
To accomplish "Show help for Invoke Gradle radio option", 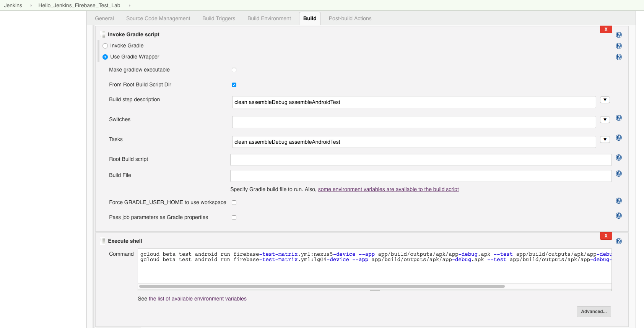I will (x=619, y=46).
